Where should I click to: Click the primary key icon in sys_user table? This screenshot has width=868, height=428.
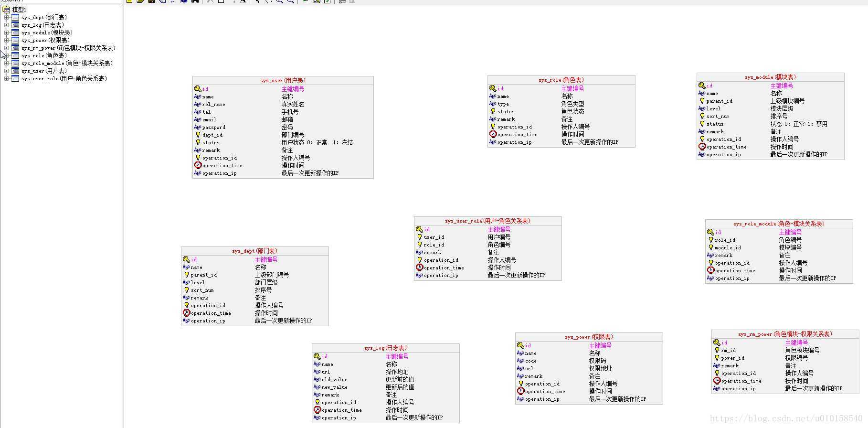tap(198, 89)
